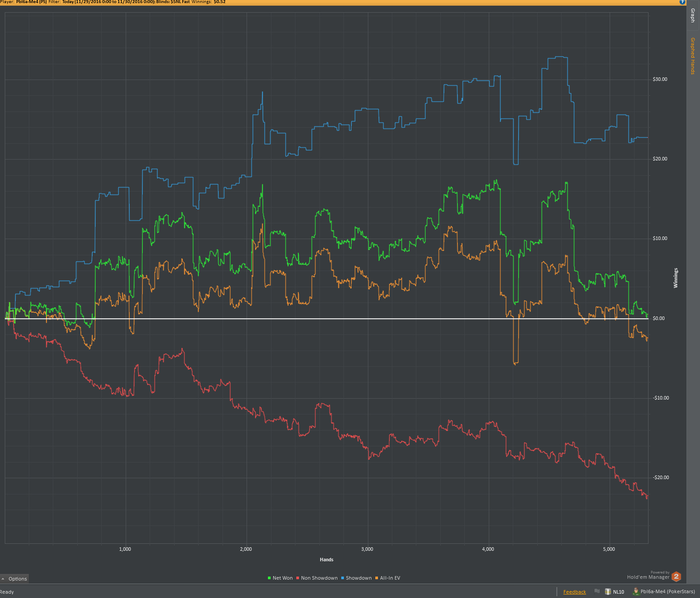
Task: Click the Hold'em Manager 2 logo
Action: 676,577
